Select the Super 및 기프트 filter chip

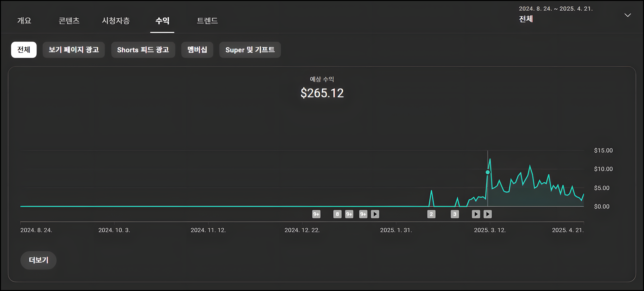click(x=250, y=50)
